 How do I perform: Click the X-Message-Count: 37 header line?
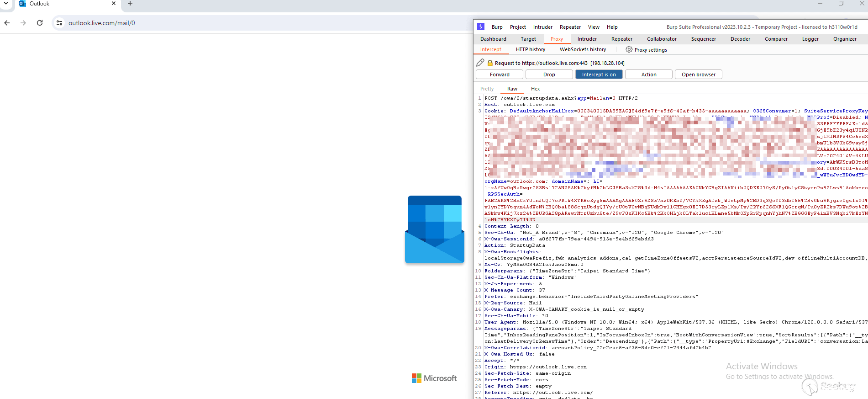point(515,290)
